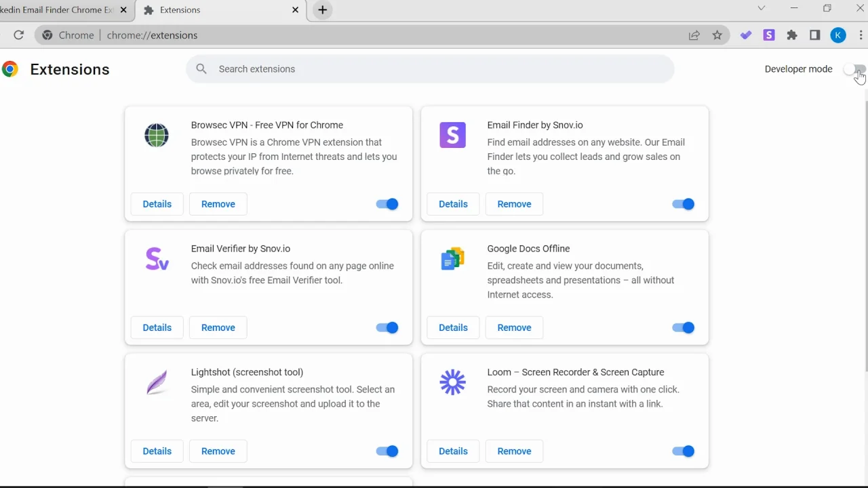Restore down the Chrome window

(827, 9)
